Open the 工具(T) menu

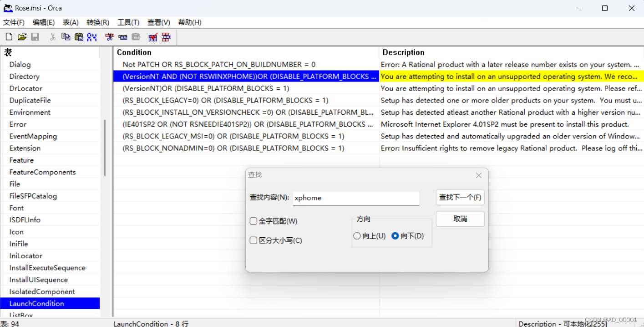[x=128, y=22]
